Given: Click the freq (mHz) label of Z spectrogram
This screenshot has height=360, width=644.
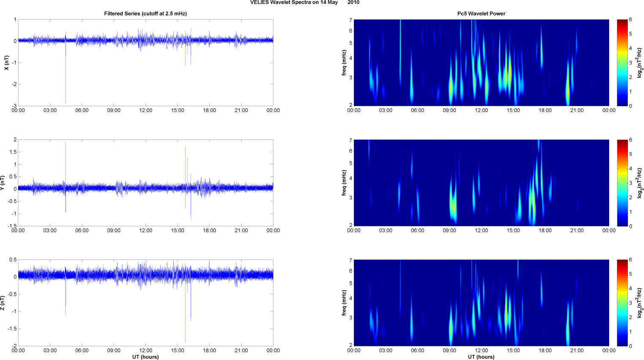Looking at the screenshot, I should [344, 303].
